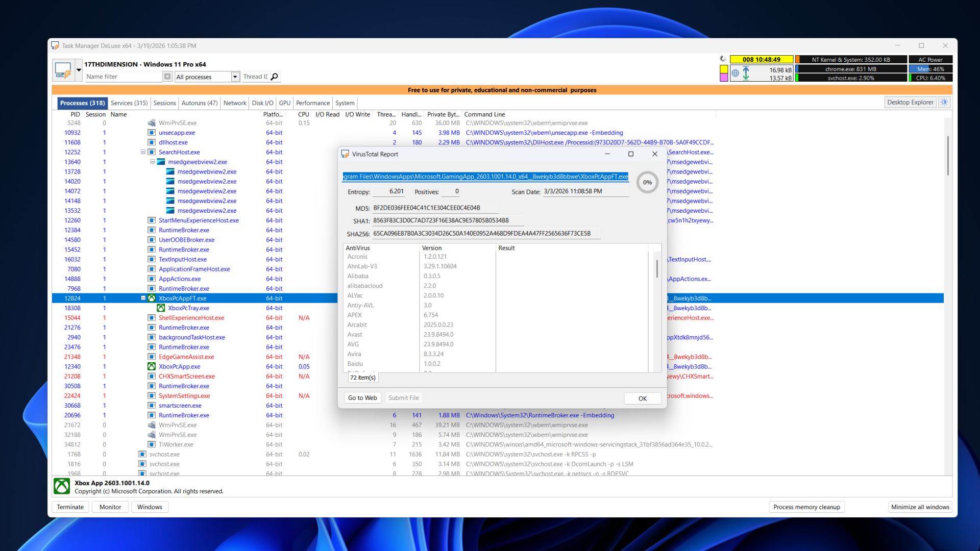Collapse the msedgewebview2.exe PID 13640 node
This screenshot has width=980, height=551.
click(152, 162)
